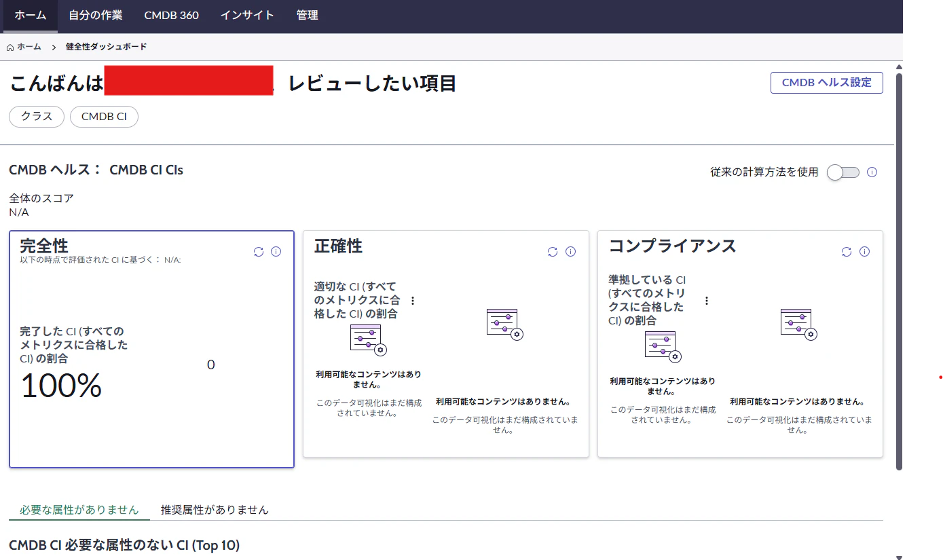The height and width of the screenshot is (560, 943).
Task: Open the 管理 navigation tab
Action: (308, 15)
